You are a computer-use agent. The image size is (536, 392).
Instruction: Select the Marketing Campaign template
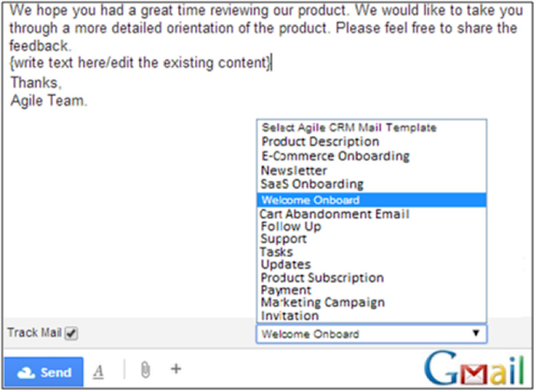(322, 303)
